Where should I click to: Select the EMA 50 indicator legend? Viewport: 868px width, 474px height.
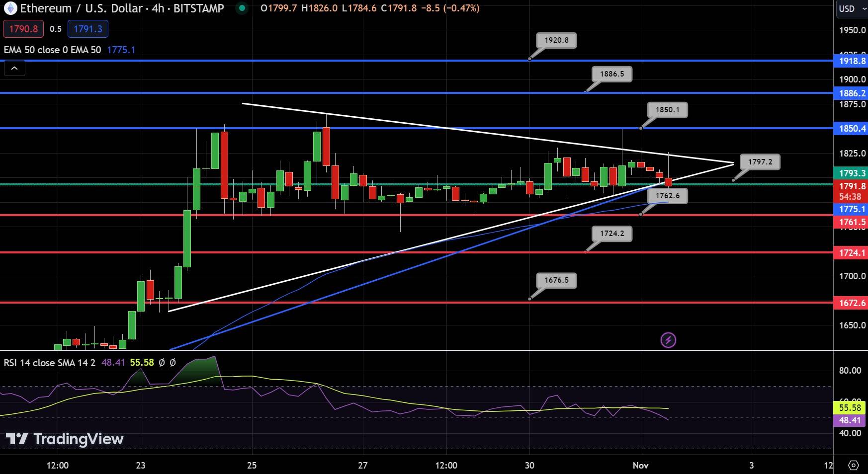(x=52, y=50)
